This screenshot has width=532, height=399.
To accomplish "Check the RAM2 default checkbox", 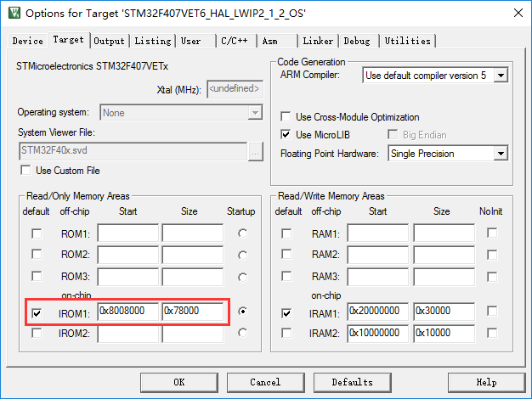I will coord(286,254).
